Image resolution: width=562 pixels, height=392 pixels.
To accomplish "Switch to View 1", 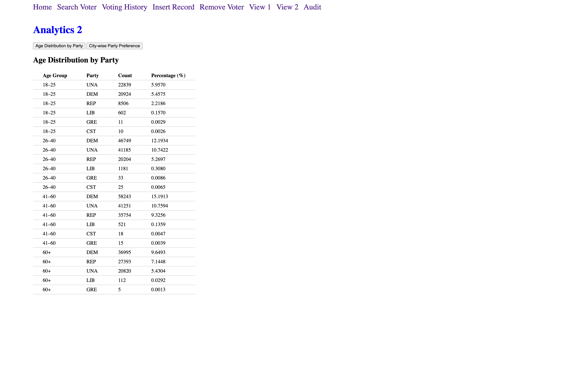I will point(260,7).
